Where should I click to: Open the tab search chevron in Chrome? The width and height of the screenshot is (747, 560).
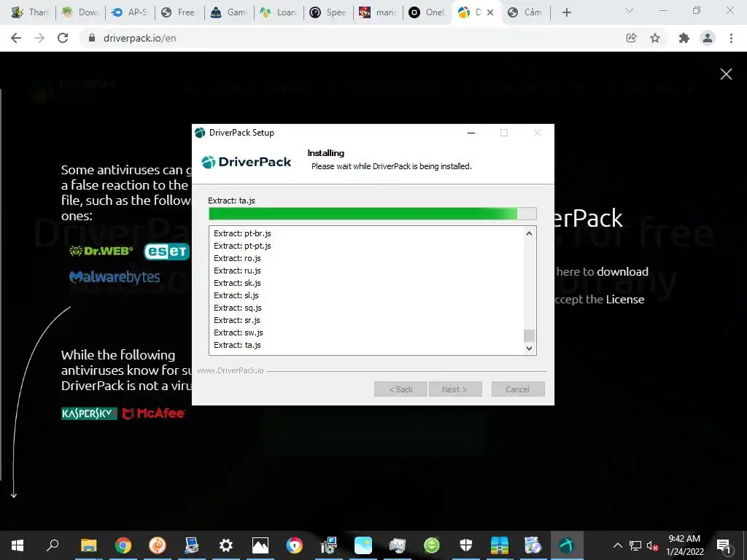[630, 10]
